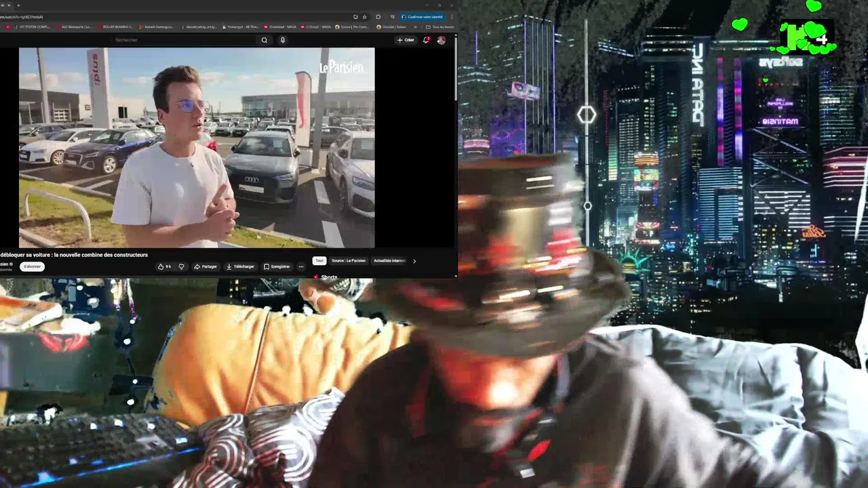Click the YouTube search magnifier icon
The height and width of the screenshot is (488, 868).
[x=264, y=40]
